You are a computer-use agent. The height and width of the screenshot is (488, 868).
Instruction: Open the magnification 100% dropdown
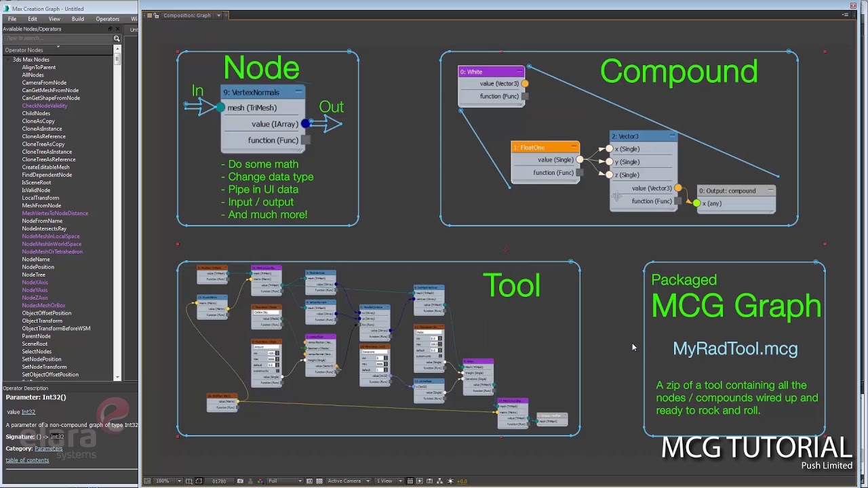pos(169,481)
